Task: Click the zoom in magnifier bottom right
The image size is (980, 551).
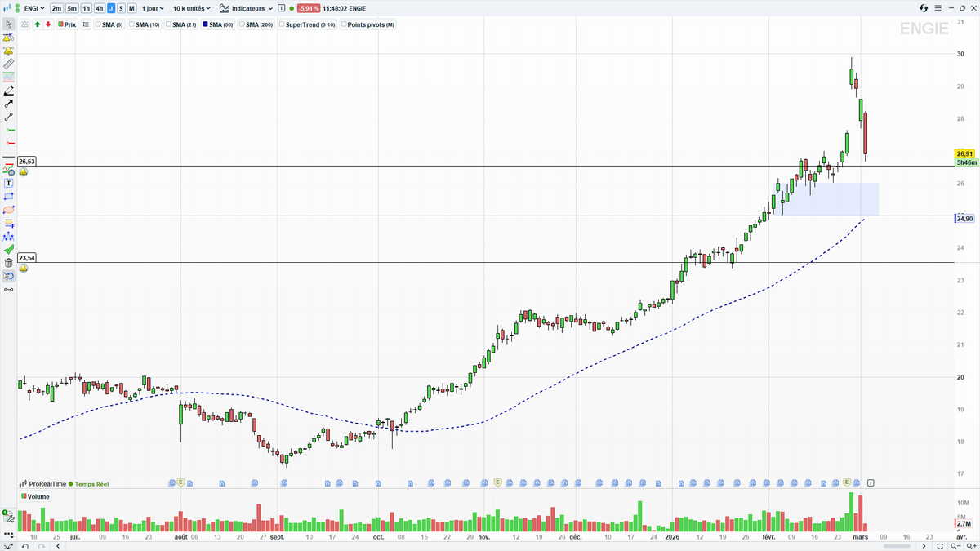Action: (971, 546)
